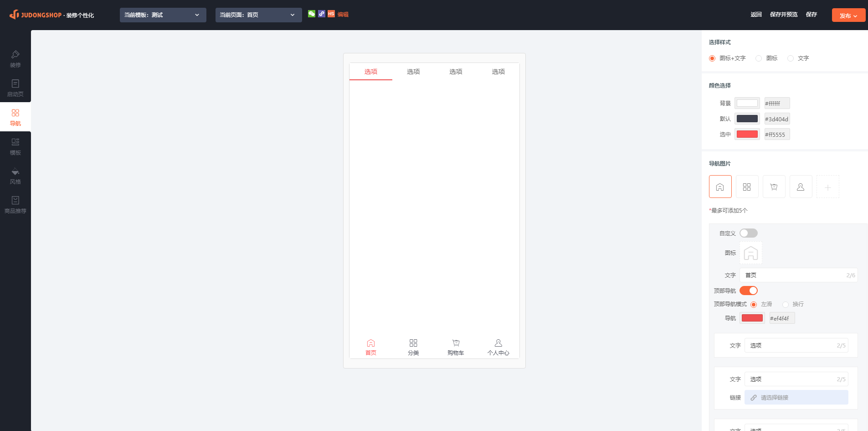The image size is (868, 431).
Task: Click the #ff5555 hex input
Action: click(x=777, y=134)
